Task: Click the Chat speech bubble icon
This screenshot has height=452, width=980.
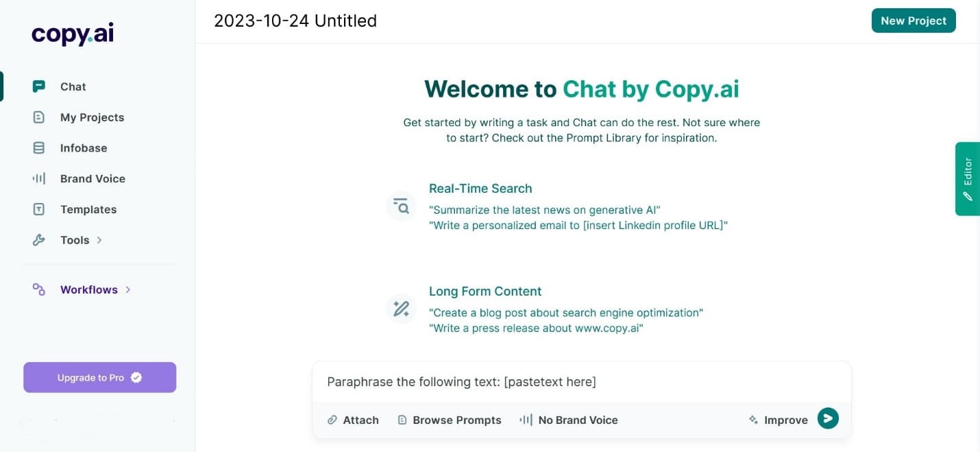Action: tap(39, 86)
